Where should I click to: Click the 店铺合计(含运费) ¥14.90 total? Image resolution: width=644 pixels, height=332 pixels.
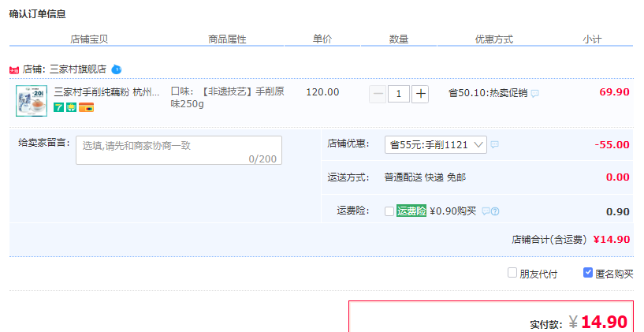tap(571, 240)
